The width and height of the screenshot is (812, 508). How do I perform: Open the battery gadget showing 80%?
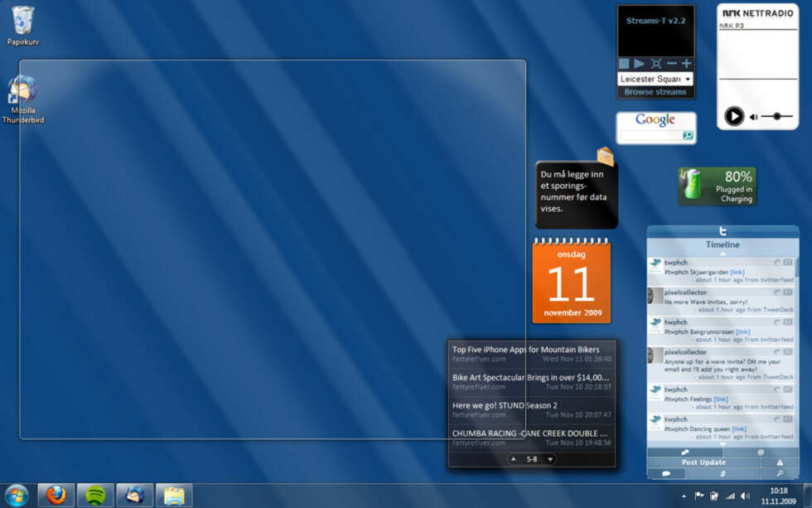718,186
